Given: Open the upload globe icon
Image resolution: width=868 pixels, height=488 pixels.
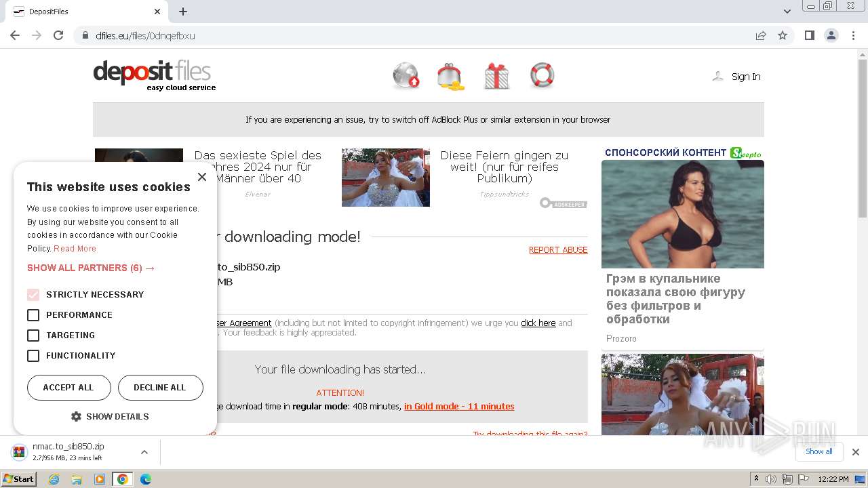Looking at the screenshot, I should click(406, 75).
